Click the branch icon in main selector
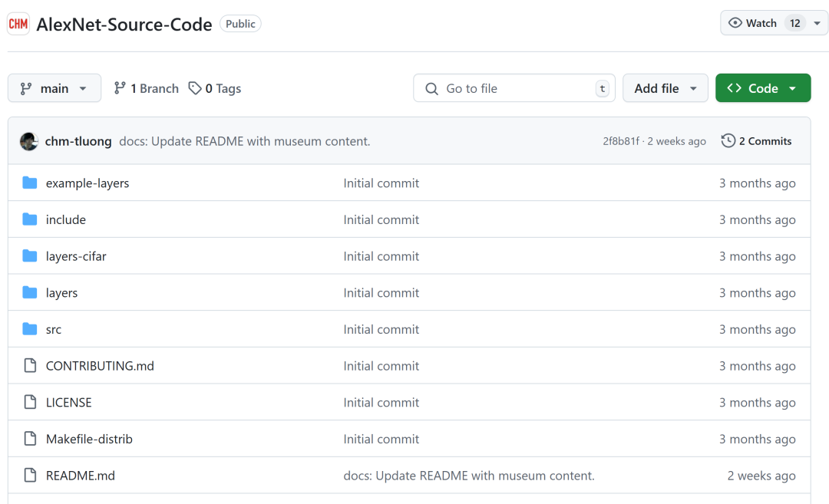The height and width of the screenshot is (504, 829). click(26, 88)
